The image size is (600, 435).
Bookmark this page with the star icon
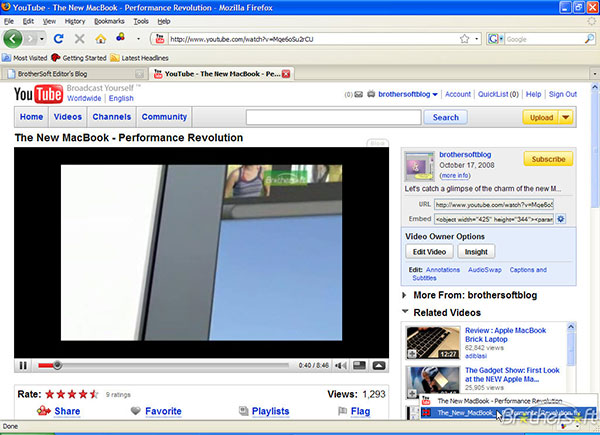tap(465, 39)
